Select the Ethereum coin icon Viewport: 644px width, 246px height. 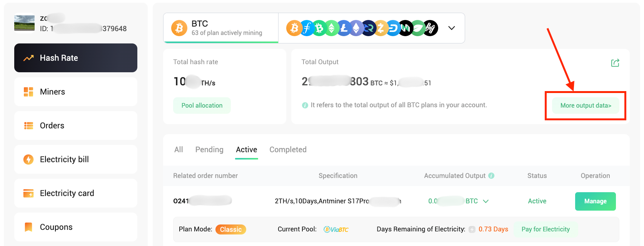point(356,28)
